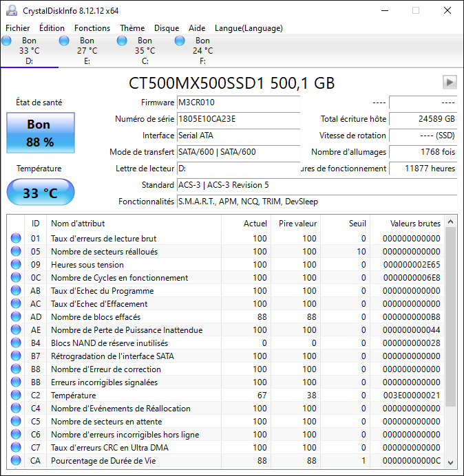Click the next disk arrow button
The height and width of the screenshot is (476, 464).
tap(450, 83)
